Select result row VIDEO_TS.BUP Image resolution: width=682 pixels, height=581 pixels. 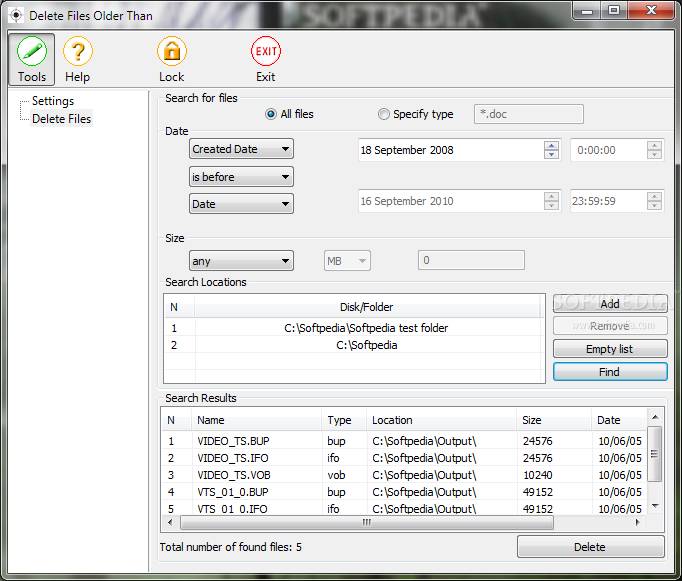point(405,441)
